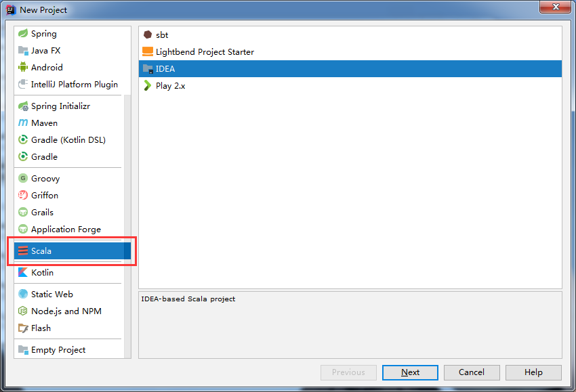
Task: Select the IDEA template row
Action: (350, 68)
